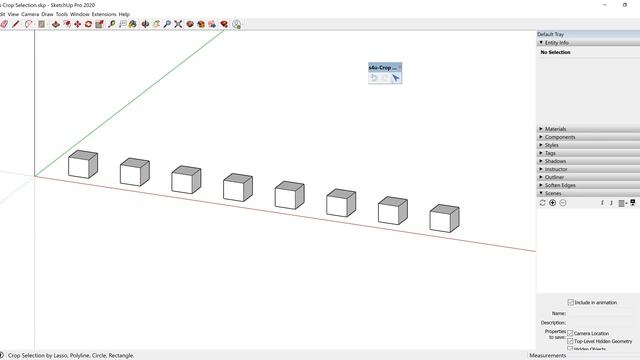640x360 pixels.
Task: Open the Extensions menu
Action: [x=104, y=14]
